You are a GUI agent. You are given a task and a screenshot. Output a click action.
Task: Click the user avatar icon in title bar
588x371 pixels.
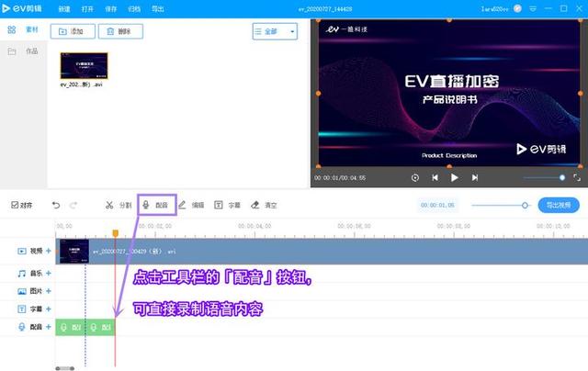[517, 8]
